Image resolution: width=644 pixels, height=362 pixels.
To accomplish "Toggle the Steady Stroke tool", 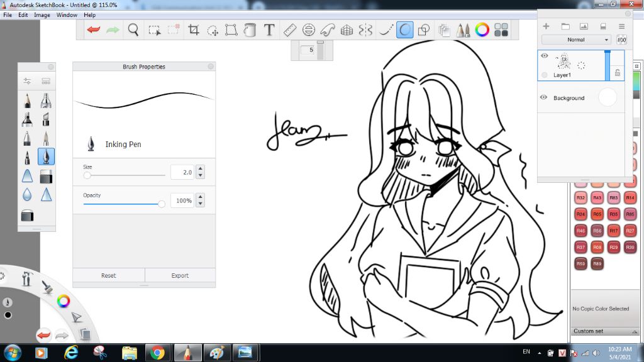I will tap(386, 30).
